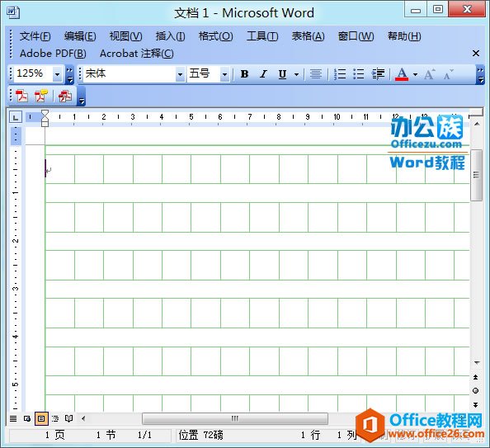This screenshot has width=490, height=448.
Task: Click vertical scrollbar down arrow
Action: pyautogui.click(x=477, y=363)
